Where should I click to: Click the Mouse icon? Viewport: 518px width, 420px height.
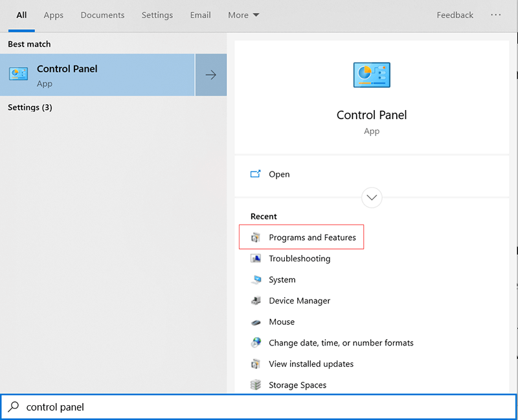(x=256, y=322)
